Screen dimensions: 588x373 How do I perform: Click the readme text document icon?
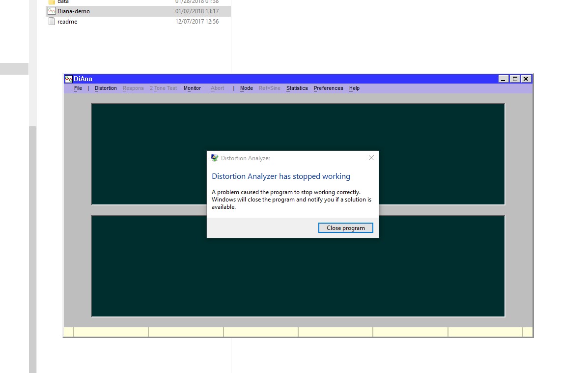pos(52,22)
